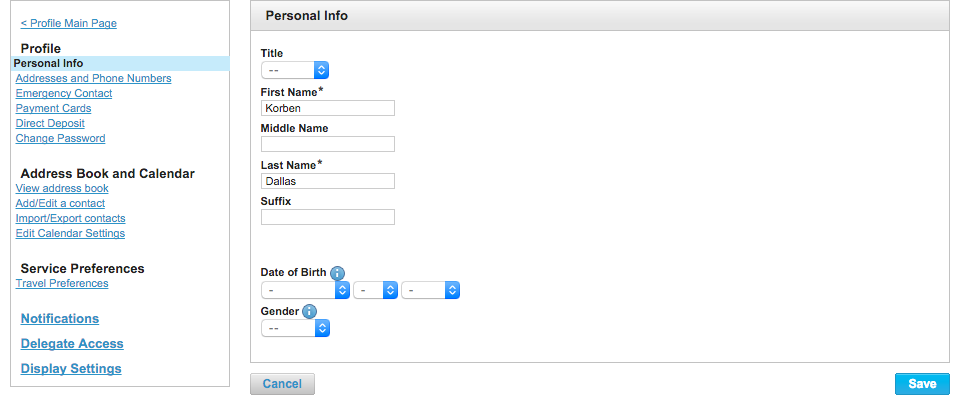960x405 pixels.
Task: Open the Gender dropdown
Action: [296, 328]
